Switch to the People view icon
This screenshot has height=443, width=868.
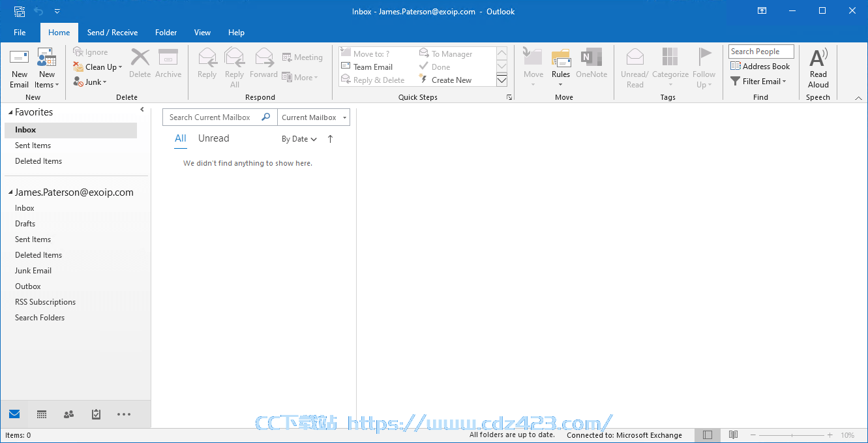68,414
